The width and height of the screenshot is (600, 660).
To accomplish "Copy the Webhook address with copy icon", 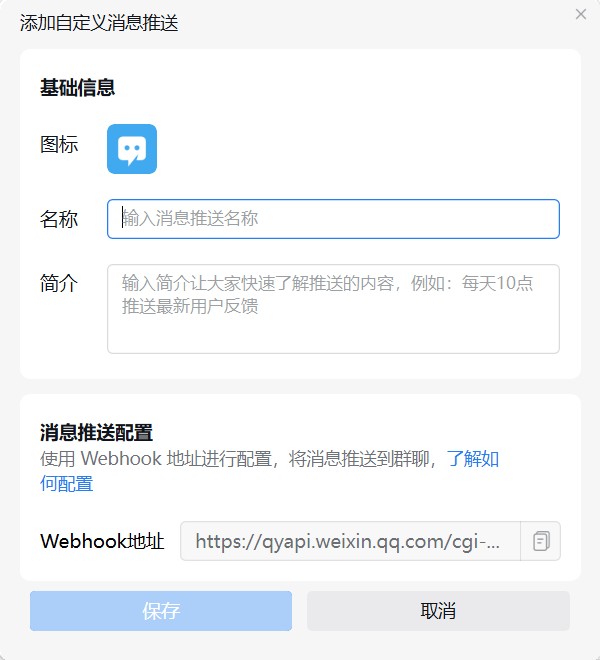I will tap(541, 541).
